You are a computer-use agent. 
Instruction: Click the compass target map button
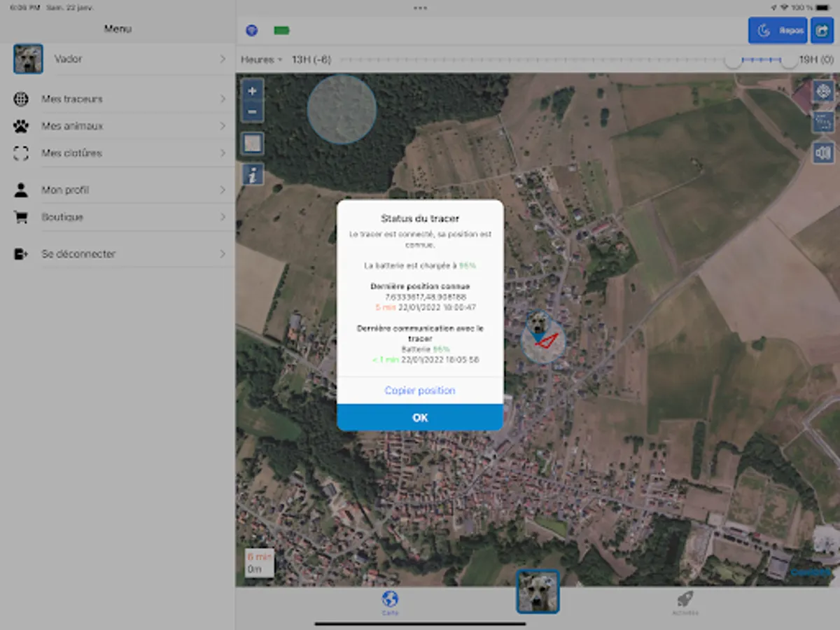pos(823,91)
